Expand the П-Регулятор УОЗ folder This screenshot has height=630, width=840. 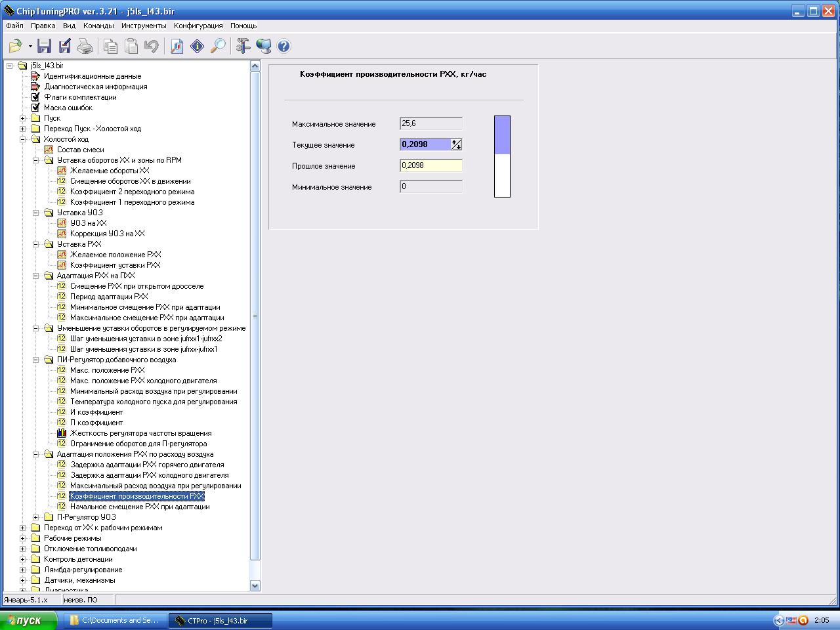pos(36,517)
